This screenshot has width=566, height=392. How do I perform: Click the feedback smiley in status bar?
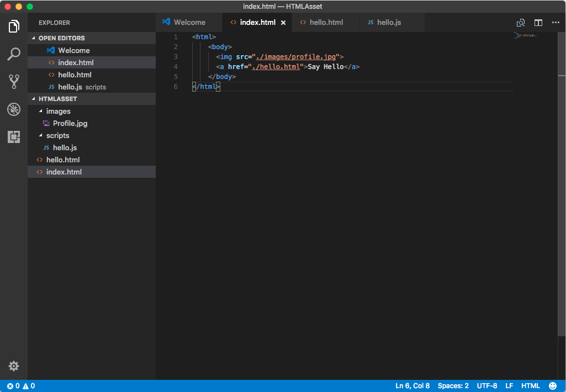[x=553, y=386]
